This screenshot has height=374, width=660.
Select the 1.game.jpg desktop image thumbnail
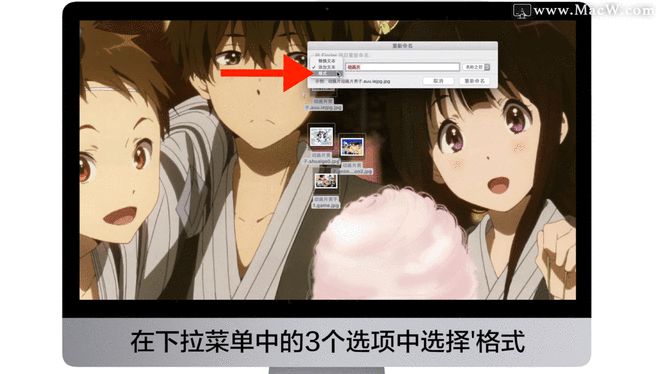click(326, 180)
